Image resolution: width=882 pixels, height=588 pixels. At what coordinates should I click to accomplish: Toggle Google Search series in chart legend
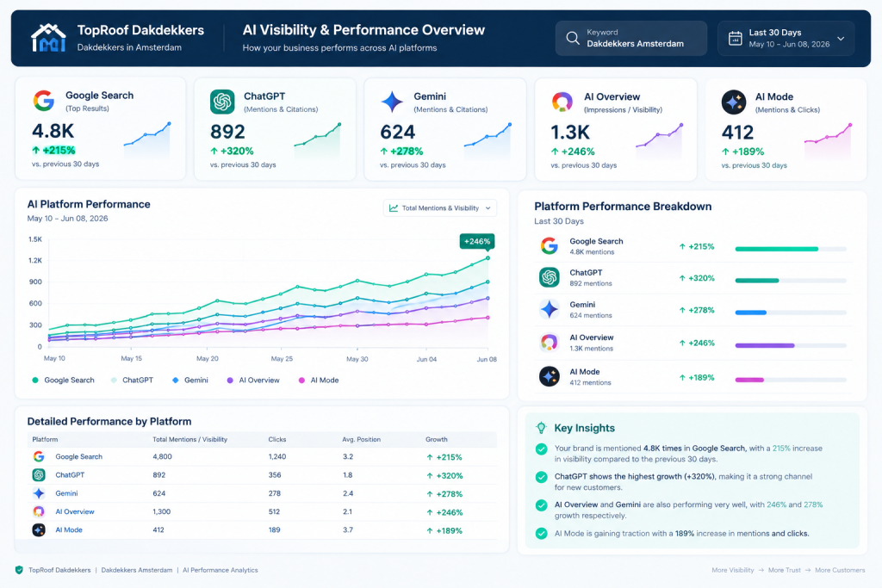coord(64,380)
